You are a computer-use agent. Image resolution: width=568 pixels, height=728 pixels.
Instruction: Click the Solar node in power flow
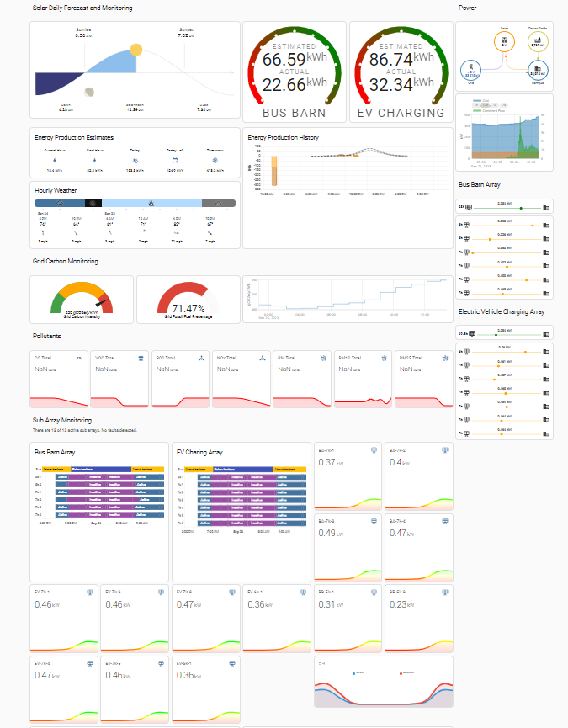point(504,42)
